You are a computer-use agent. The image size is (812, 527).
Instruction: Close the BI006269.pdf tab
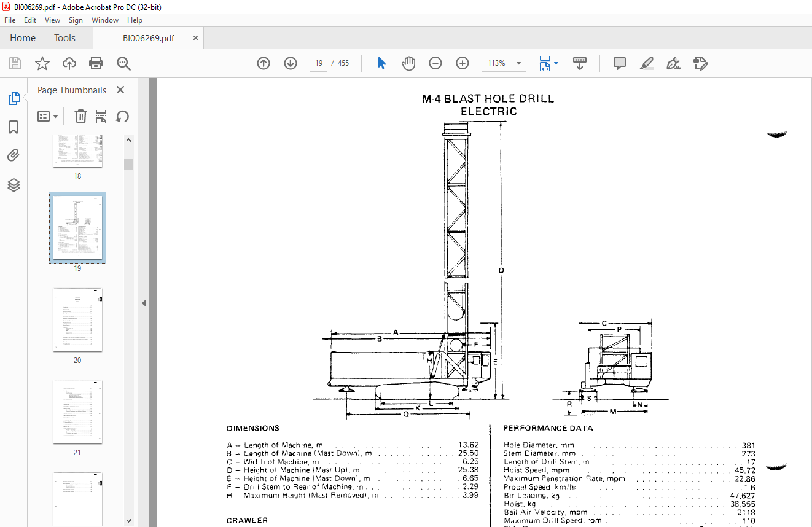[x=196, y=38]
